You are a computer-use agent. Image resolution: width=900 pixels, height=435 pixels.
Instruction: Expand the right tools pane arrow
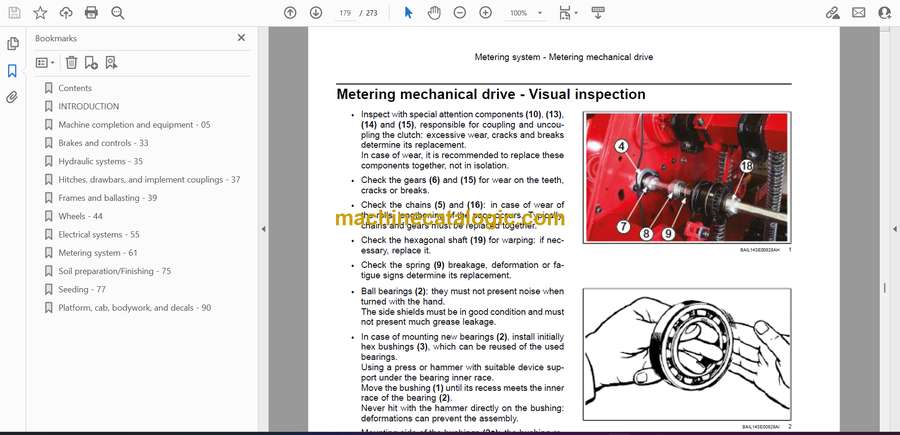pyautogui.click(x=894, y=229)
